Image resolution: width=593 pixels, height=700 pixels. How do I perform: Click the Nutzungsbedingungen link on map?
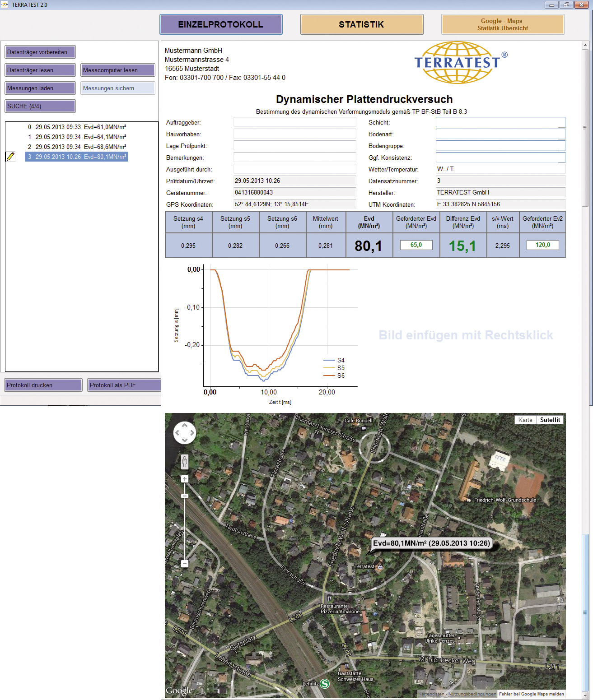point(472,694)
